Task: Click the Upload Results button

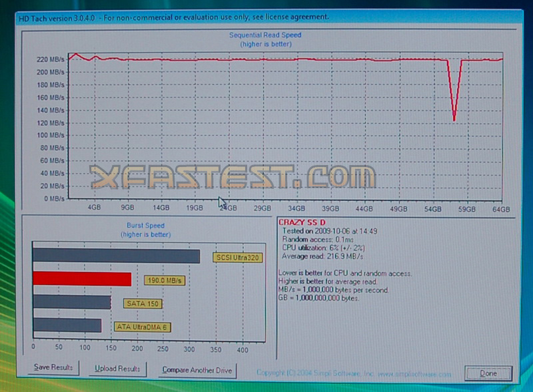Action: (118, 369)
